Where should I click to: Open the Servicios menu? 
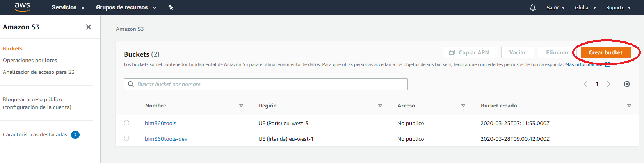[x=68, y=7]
